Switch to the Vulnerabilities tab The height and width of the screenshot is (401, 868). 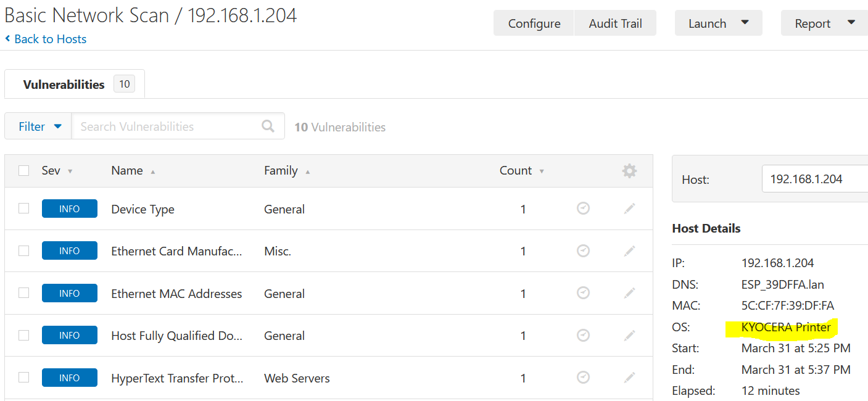pyautogui.click(x=64, y=85)
